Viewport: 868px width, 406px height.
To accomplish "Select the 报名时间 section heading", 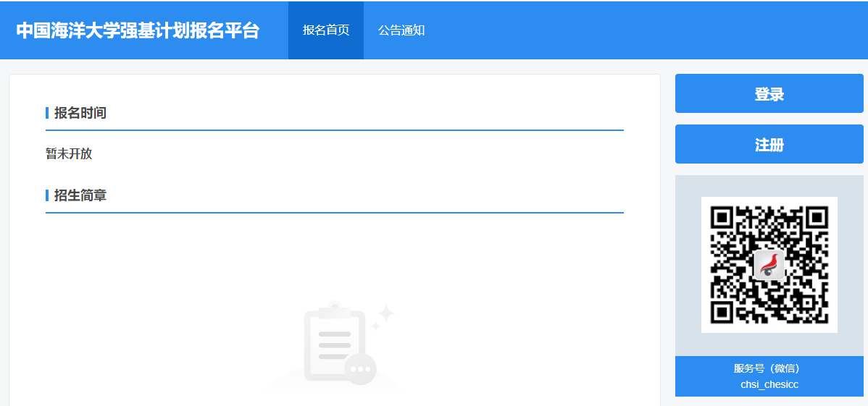I will coord(80,114).
